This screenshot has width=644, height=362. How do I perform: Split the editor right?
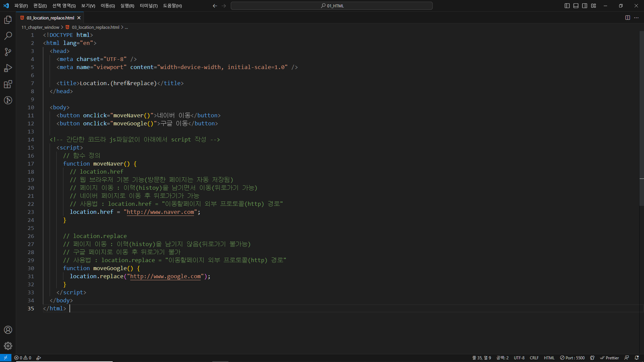click(x=628, y=18)
